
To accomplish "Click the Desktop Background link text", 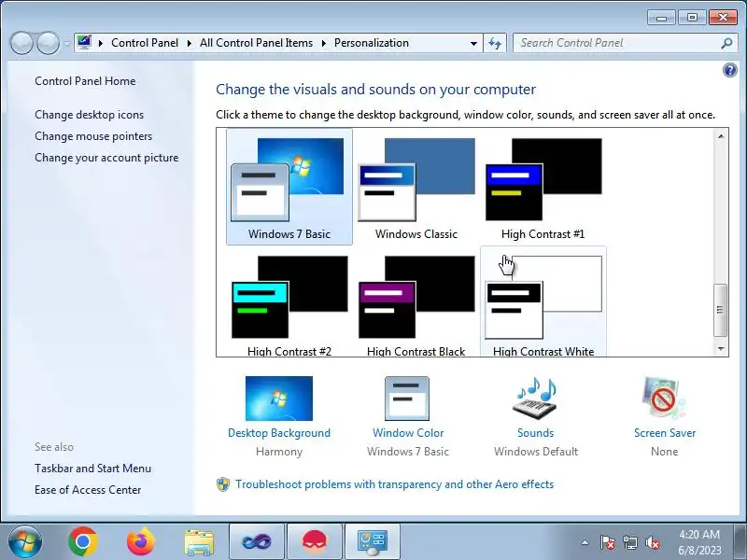I will tap(279, 433).
